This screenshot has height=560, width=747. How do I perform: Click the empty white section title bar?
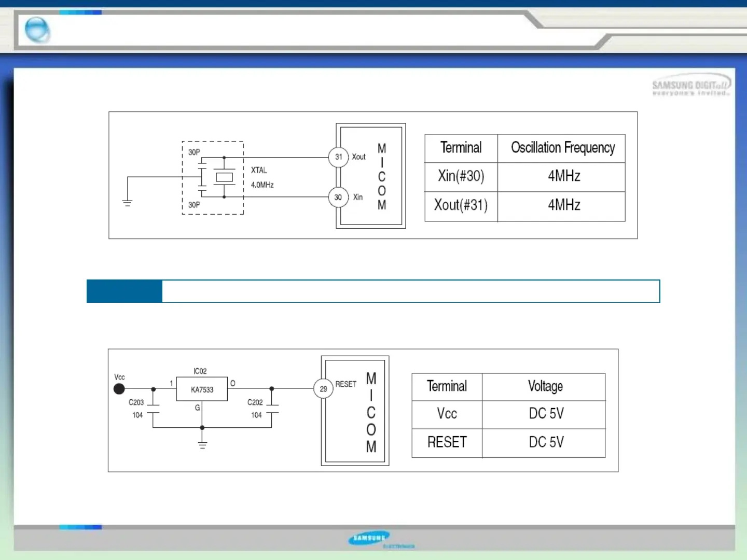pyautogui.click(x=411, y=291)
